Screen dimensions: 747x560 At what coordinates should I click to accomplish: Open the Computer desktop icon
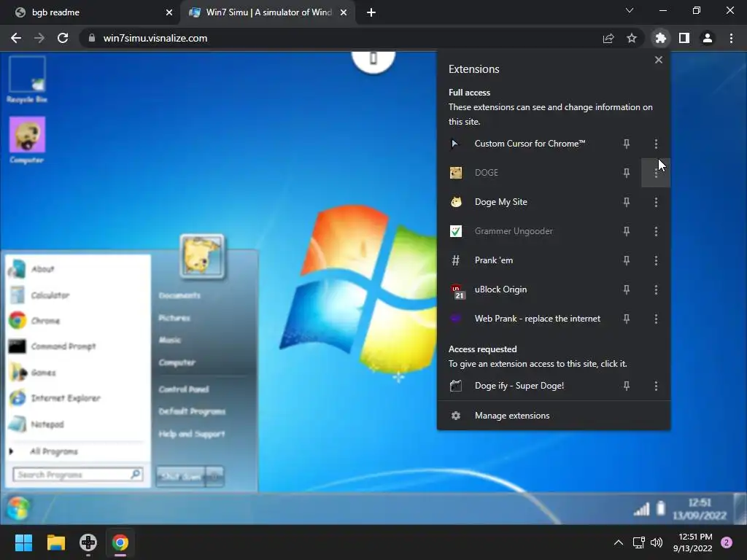[x=27, y=140]
